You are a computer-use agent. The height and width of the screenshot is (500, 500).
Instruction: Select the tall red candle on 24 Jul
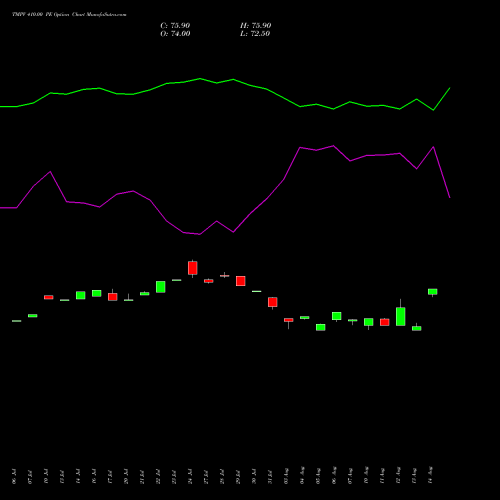tap(193, 268)
